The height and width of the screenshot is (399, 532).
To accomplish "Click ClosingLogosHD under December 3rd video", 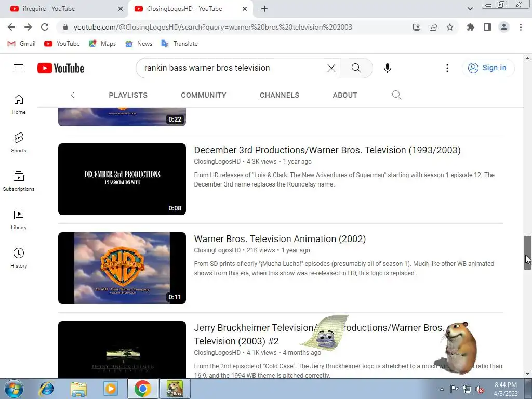I will point(217,162).
